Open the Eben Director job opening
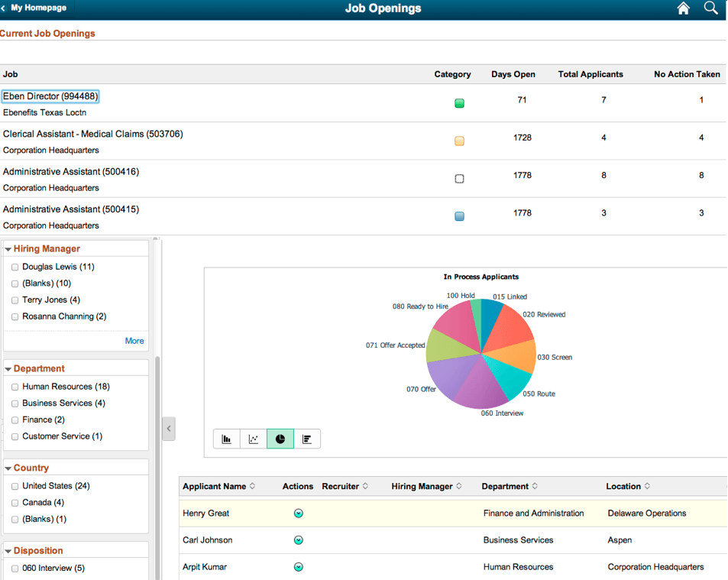 (x=50, y=96)
